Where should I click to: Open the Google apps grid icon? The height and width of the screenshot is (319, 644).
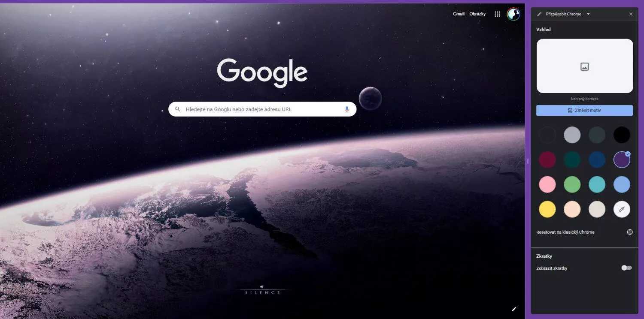click(497, 14)
